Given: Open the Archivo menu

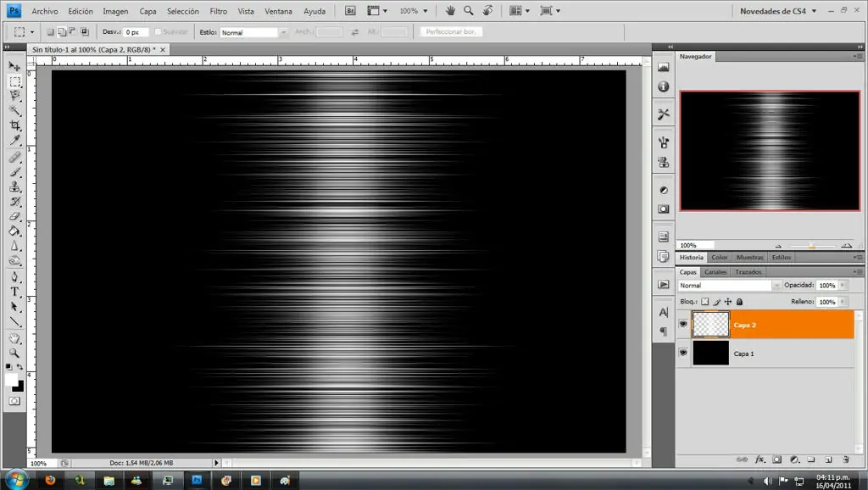Looking at the screenshot, I should 45,11.
